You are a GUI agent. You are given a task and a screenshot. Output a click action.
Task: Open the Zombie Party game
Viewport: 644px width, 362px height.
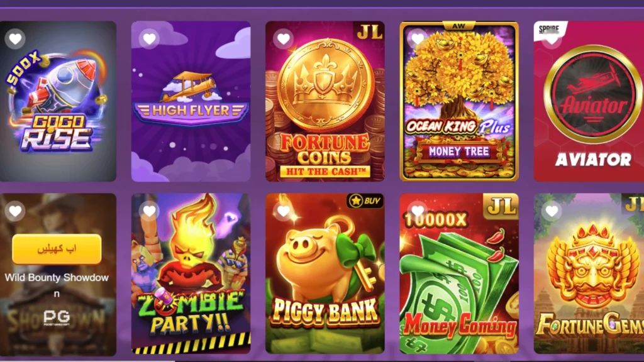tap(191, 274)
